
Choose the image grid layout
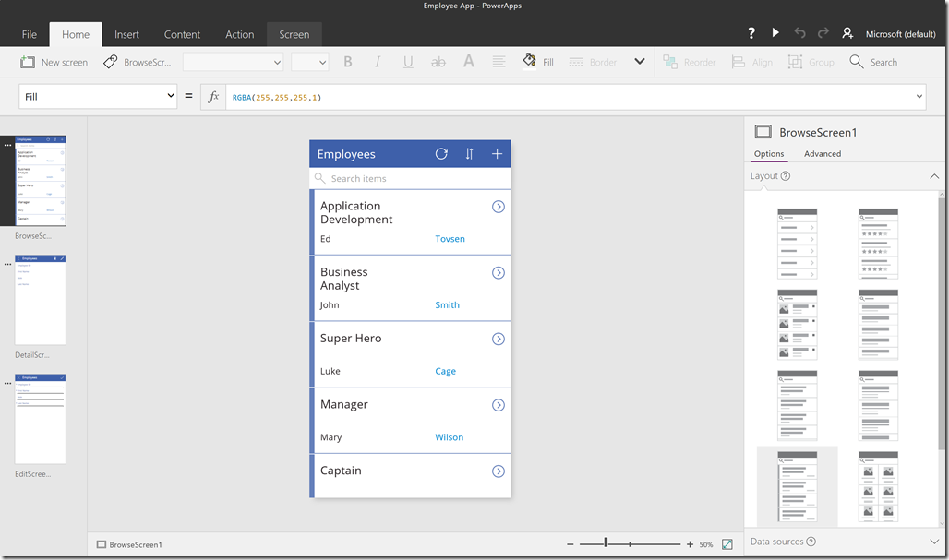878,486
